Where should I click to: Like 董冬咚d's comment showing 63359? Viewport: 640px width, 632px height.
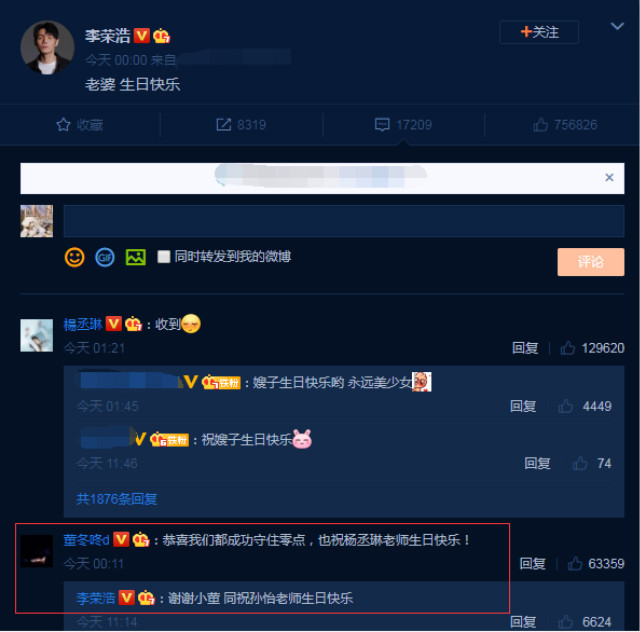click(575, 564)
